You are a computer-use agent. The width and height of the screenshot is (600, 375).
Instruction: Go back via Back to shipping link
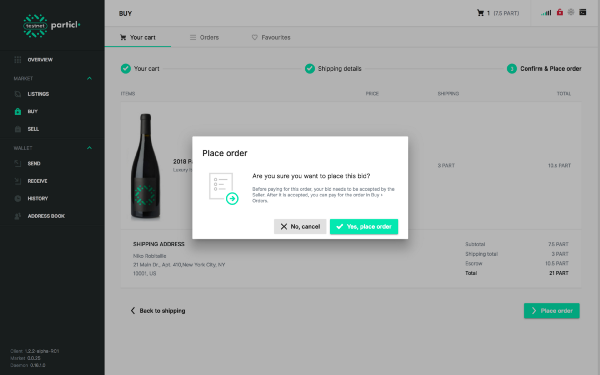tap(158, 311)
